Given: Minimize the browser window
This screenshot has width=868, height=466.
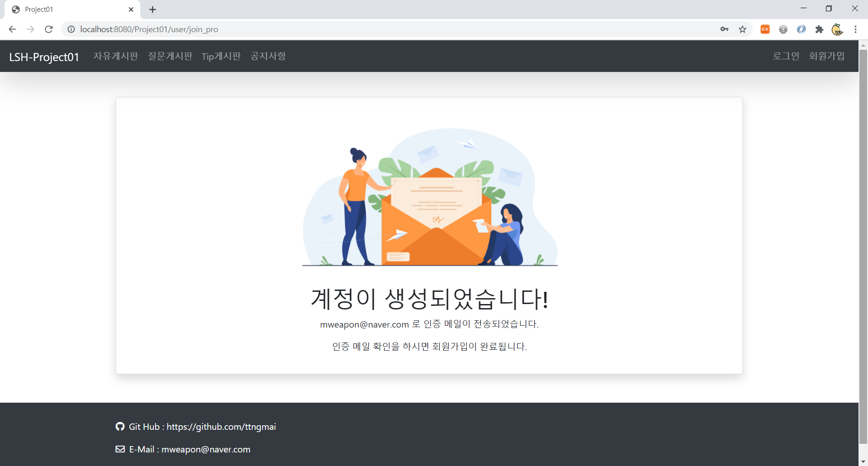Looking at the screenshot, I should [x=803, y=9].
